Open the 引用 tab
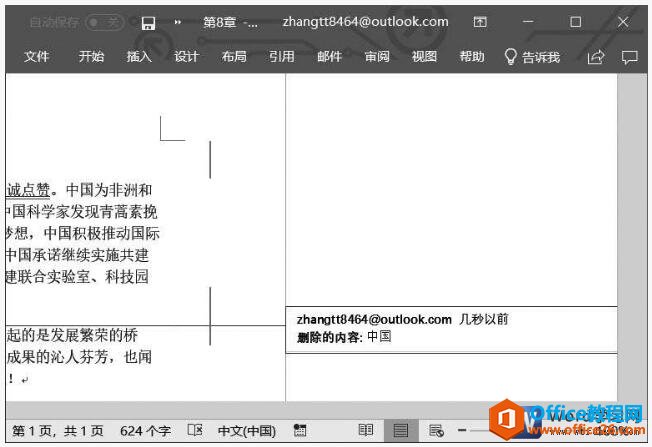Image resolution: width=652 pixels, height=447 pixels. (282, 56)
